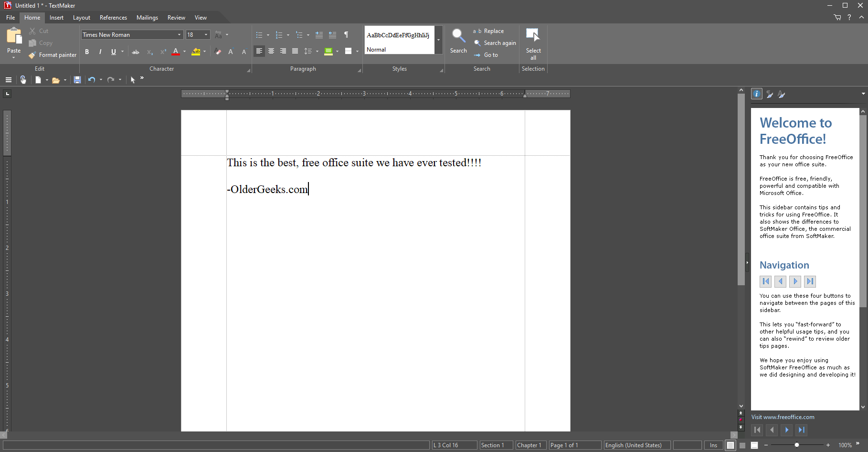Switch to the Mailings ribbon tab
The height and width of the screenshot is (452, 868).
[x=147, y=18]
